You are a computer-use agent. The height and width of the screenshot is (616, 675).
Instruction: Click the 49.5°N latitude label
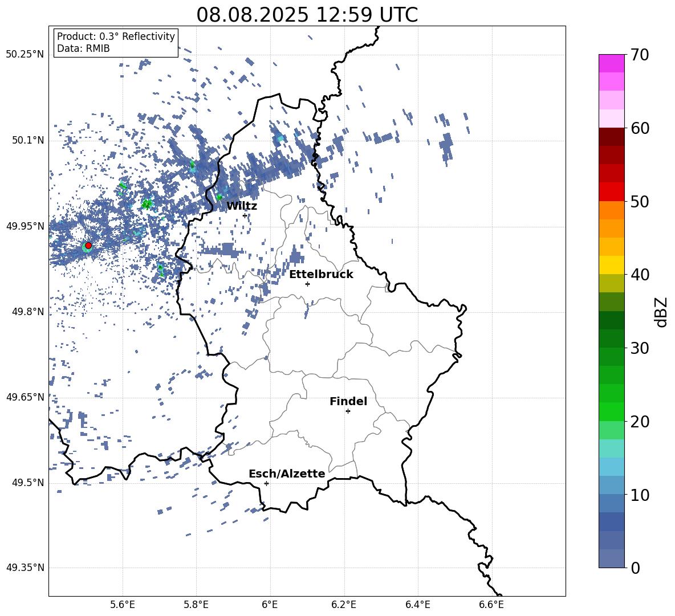click(x=28, y=482)
